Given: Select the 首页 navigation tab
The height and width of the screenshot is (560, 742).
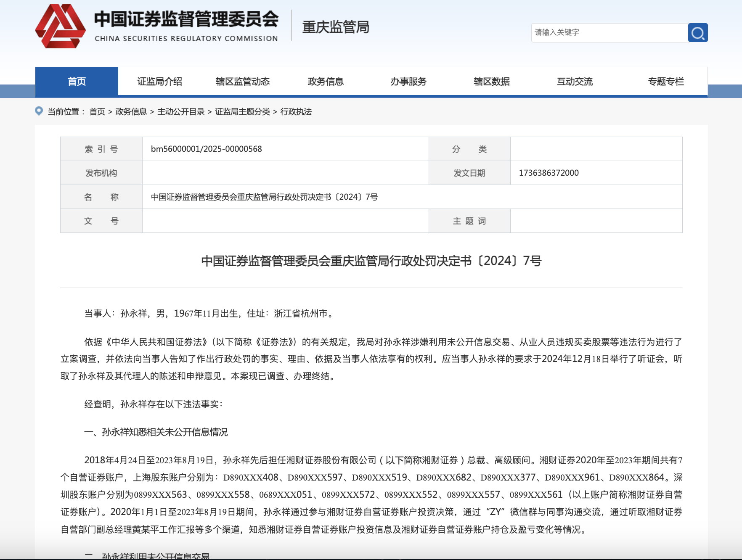Looking at the screenshot, I should point(76,82).
